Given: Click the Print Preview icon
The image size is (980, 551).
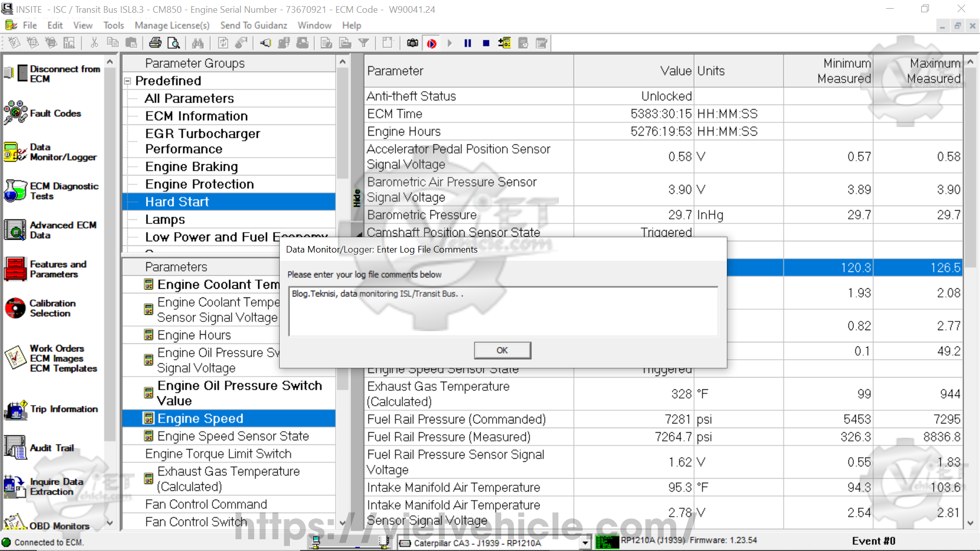Looking at the screenshot, I should (x=174, y=43).
